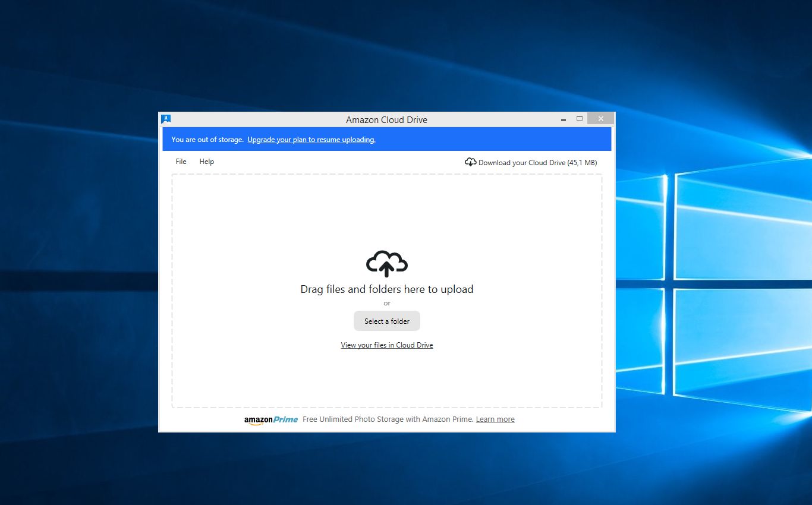Open View your files in Cloud Drive link
Screen dimensions: 812x505
point(387,345)
